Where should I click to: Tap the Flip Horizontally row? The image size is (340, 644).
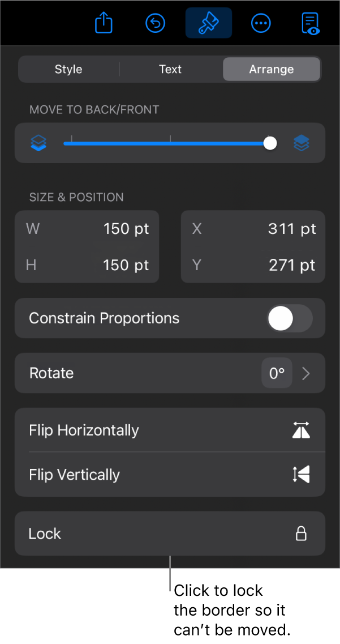pyautogui.click(x=141, y=430)
